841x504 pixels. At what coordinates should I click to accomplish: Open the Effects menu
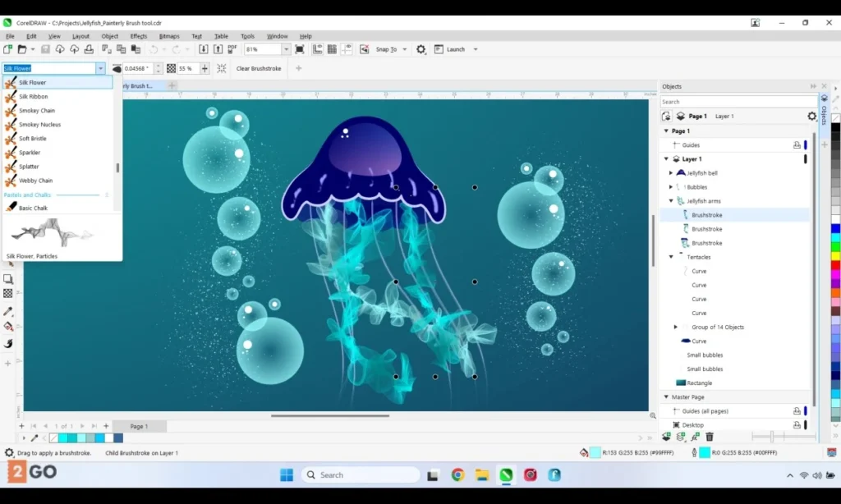click(x=138, y=36)
